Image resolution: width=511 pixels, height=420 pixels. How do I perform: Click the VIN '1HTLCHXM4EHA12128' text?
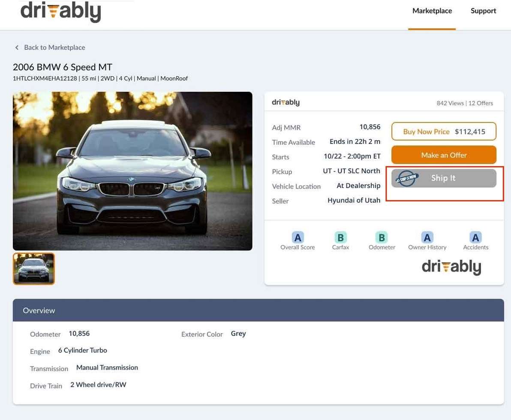tap(45, 78)
